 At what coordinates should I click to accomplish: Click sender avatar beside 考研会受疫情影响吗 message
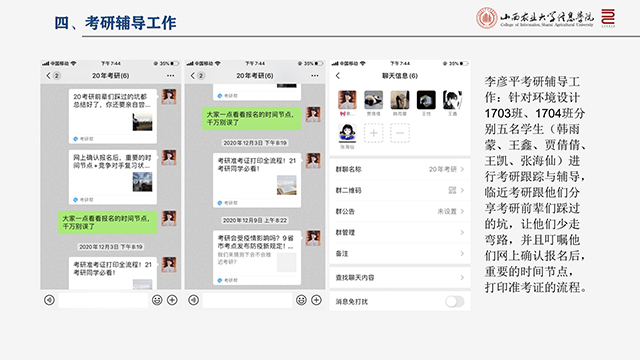pos(313,238)
